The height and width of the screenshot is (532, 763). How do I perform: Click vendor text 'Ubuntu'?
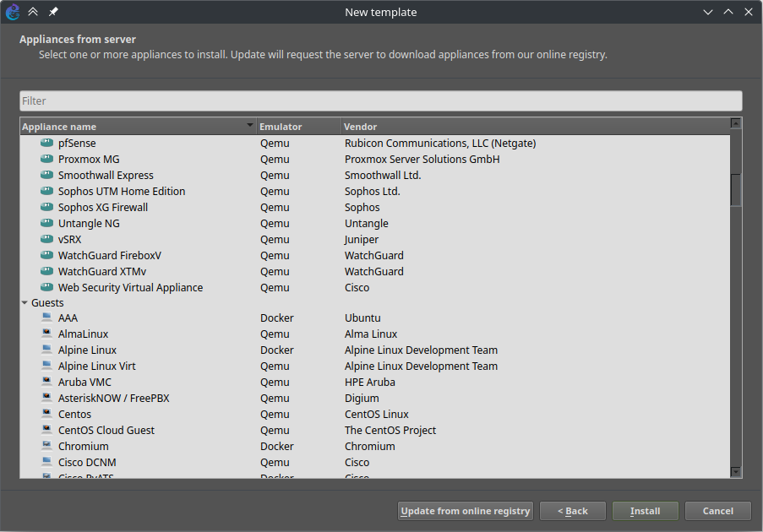(362, 318)
